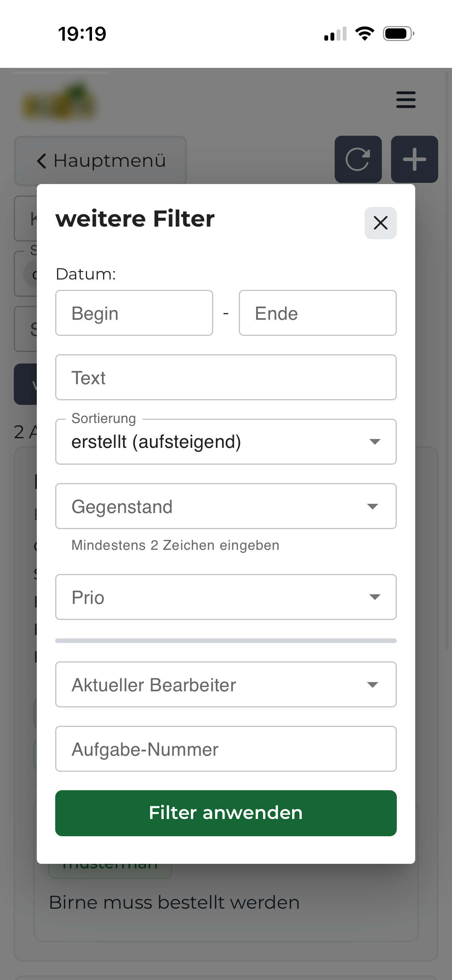Open the Aktueller Bearbeiter dropdown
Screen dimensions: 452x980
point(226,685)
